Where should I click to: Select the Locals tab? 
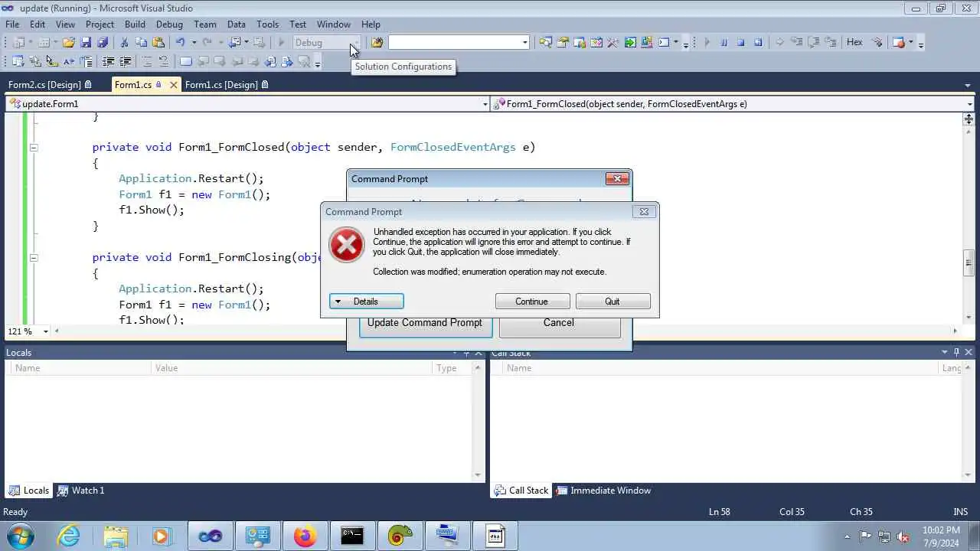click(x=29, y=491)
